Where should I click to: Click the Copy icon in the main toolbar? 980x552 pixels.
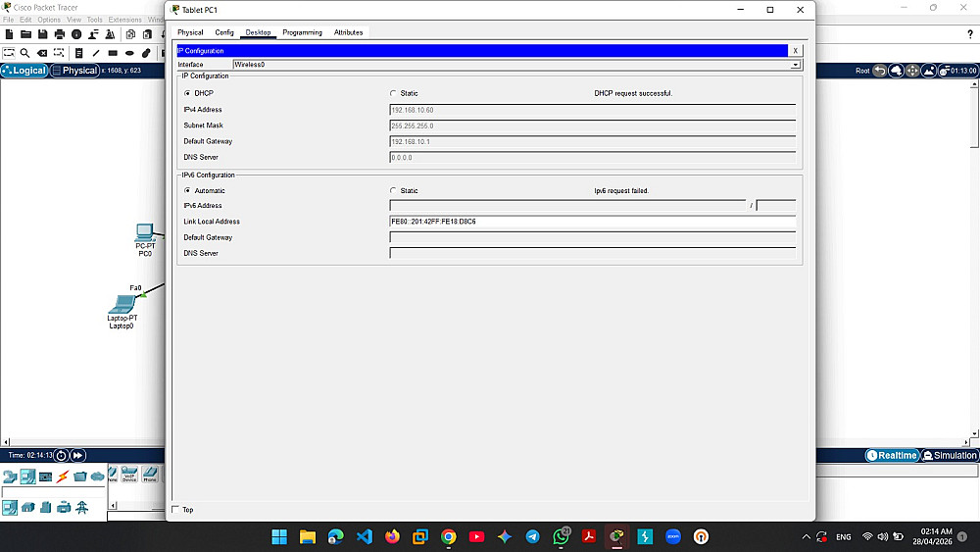[130, 34]
